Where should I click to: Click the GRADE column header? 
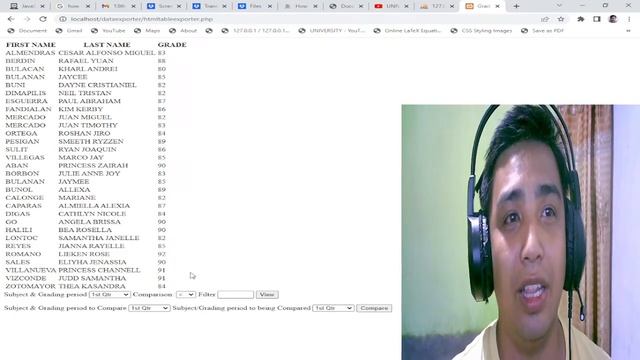click(172, 45)
